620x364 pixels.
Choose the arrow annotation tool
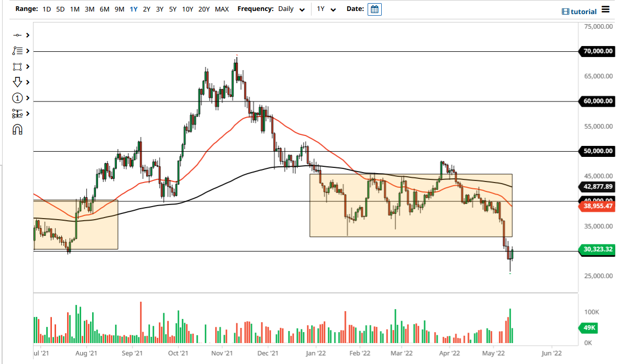[17, 82]
